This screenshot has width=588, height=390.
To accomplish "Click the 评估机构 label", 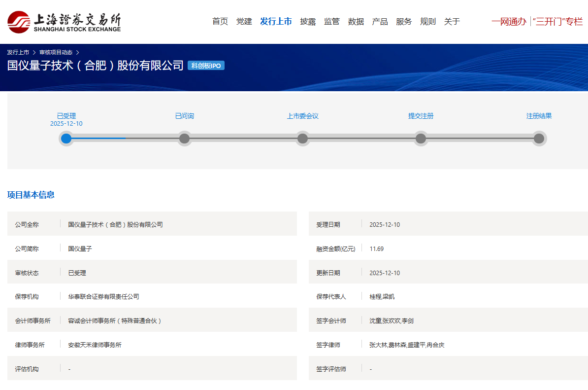I will coord(27,369).
